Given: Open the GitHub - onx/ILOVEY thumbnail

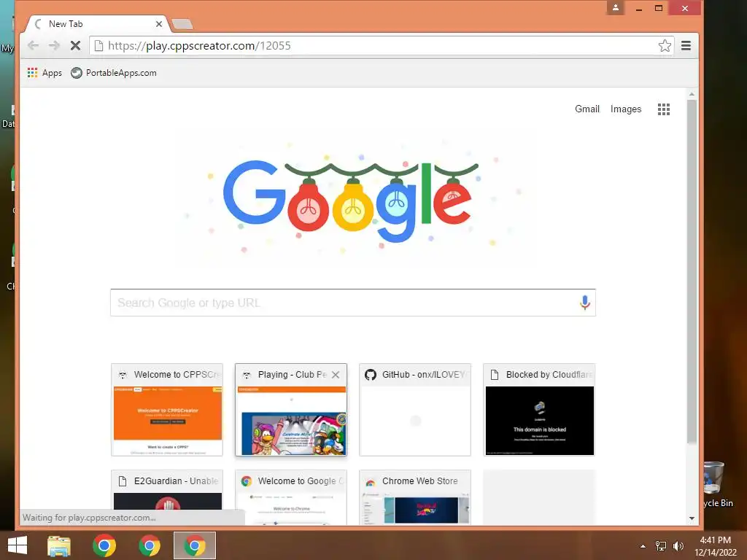Looking at the screenshot, I should [x=415, y=410].
